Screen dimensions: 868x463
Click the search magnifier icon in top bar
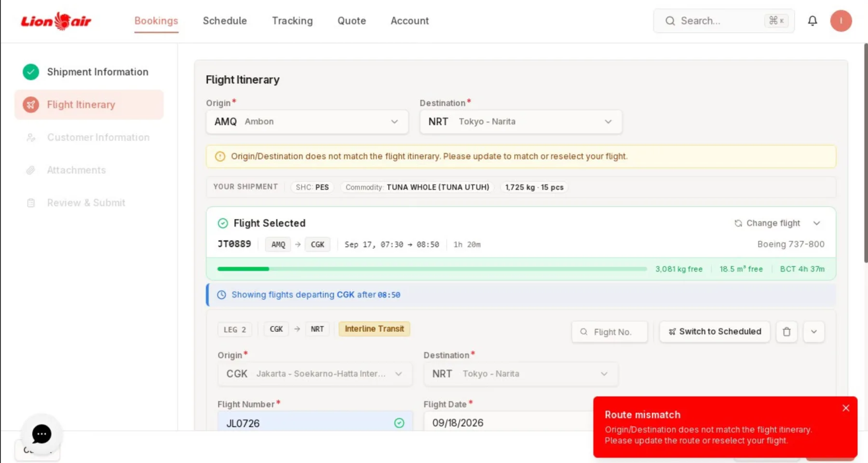(x=670, y=21)
